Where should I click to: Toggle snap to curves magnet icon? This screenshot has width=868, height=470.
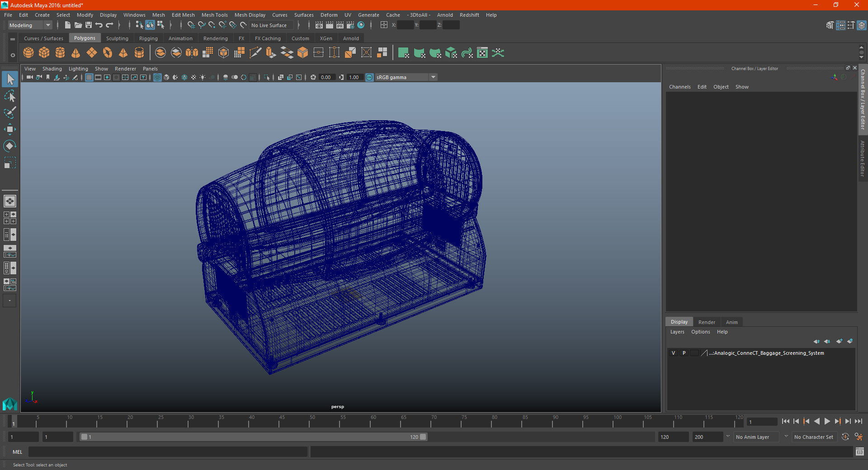tap(202, 25)
